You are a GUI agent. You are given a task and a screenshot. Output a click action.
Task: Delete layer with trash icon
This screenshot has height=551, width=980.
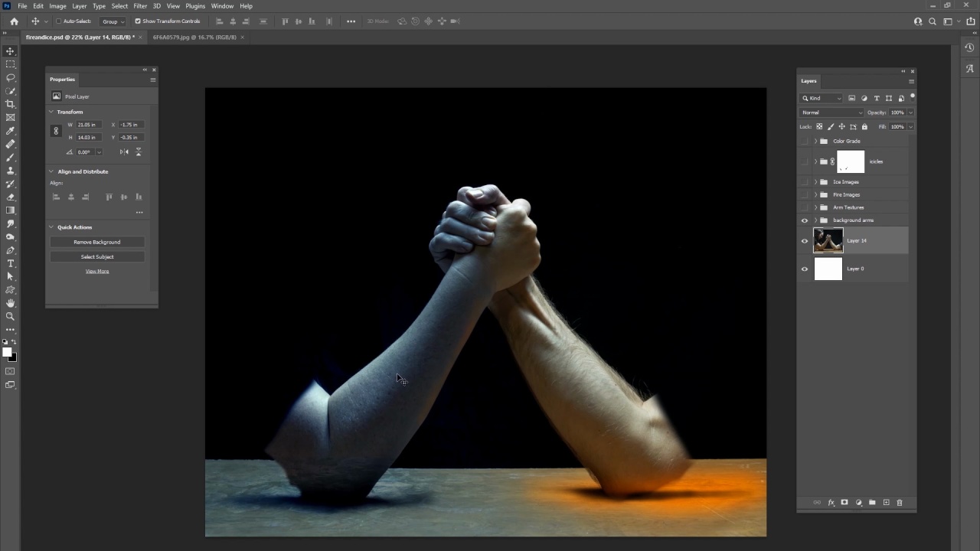tap(900, 503)
